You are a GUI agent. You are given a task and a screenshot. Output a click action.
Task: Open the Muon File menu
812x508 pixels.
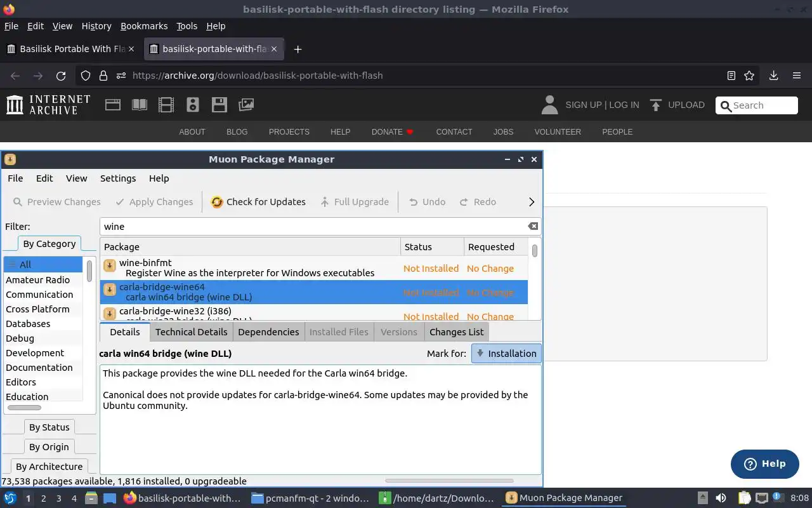tap(15, 178)
